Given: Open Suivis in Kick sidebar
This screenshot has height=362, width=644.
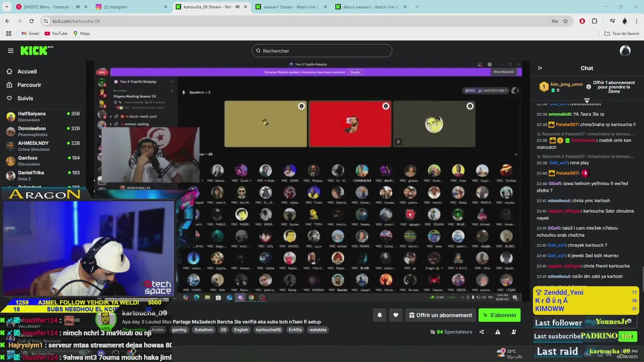Looking at the screenshot, I should tap(25, 99).
